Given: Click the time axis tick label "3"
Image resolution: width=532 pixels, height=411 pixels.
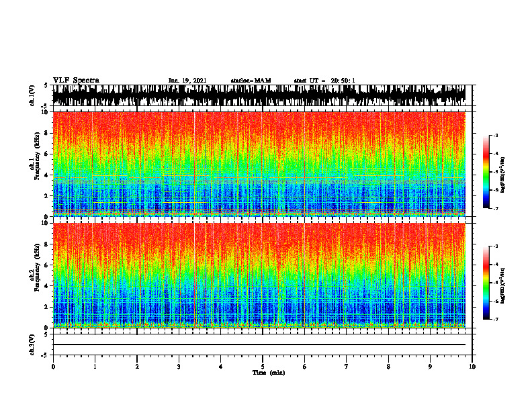Looking at the screenshot, I should click(x=179, y=367).
